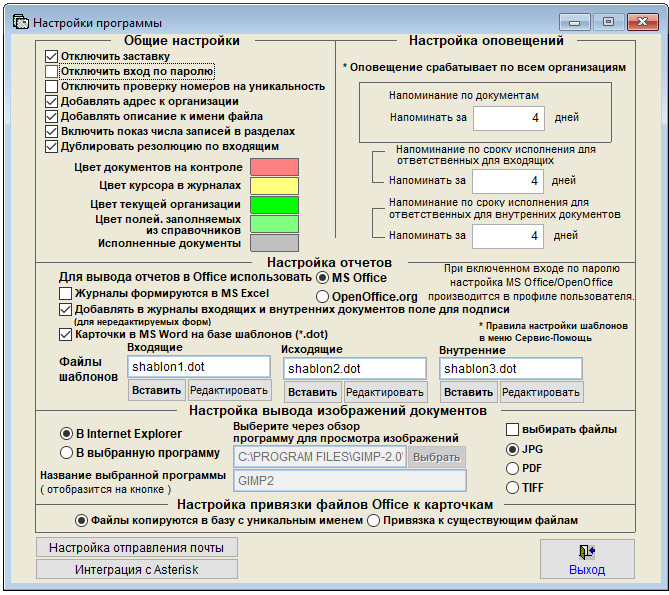The image size is (669, 595).
Task: Click the shablon2.dot Исходящие field
Action: click(355, 369)
